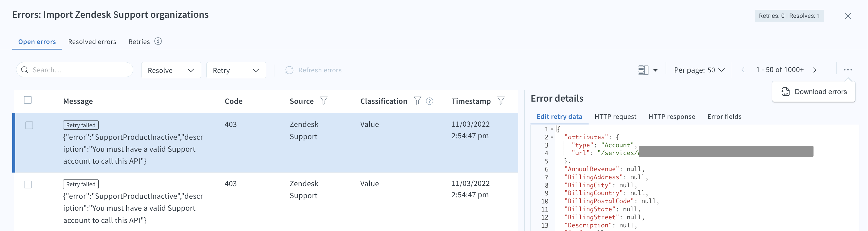Click the Refresh errors button

coord(313,70)
